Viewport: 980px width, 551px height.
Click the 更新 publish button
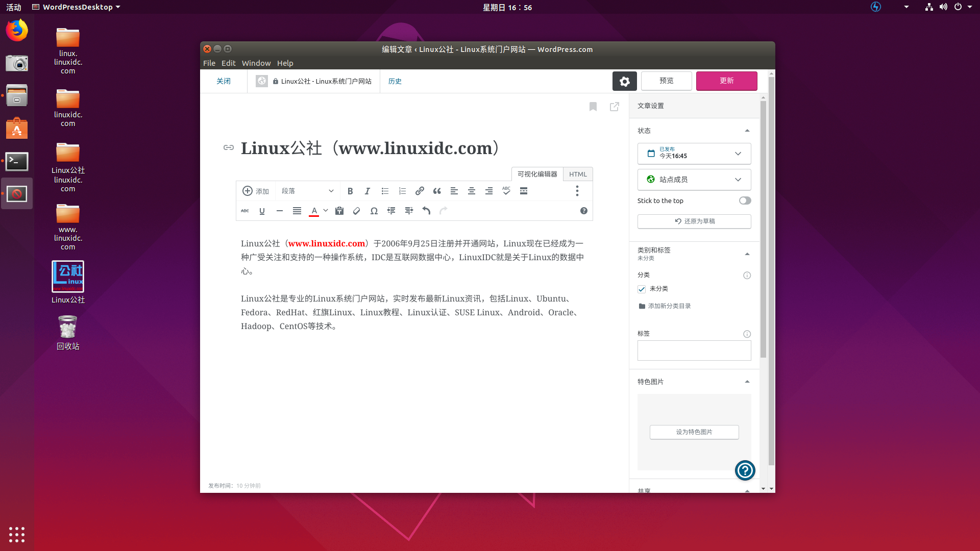tap(726, 81)
